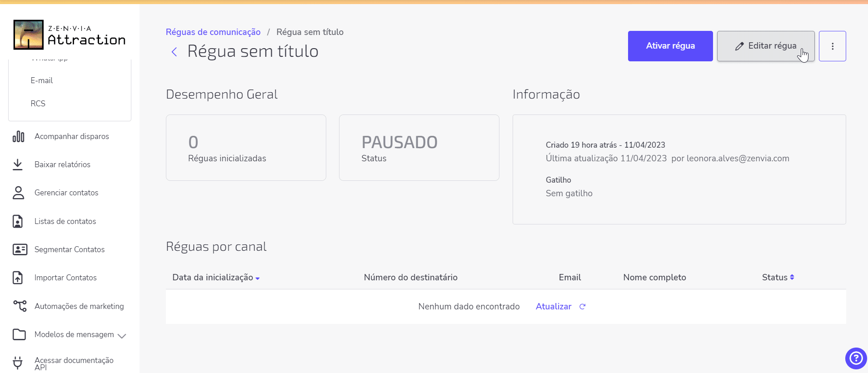Click the PAUSADO status card
The height and width of the screenshot is (373, 868).
419,148
